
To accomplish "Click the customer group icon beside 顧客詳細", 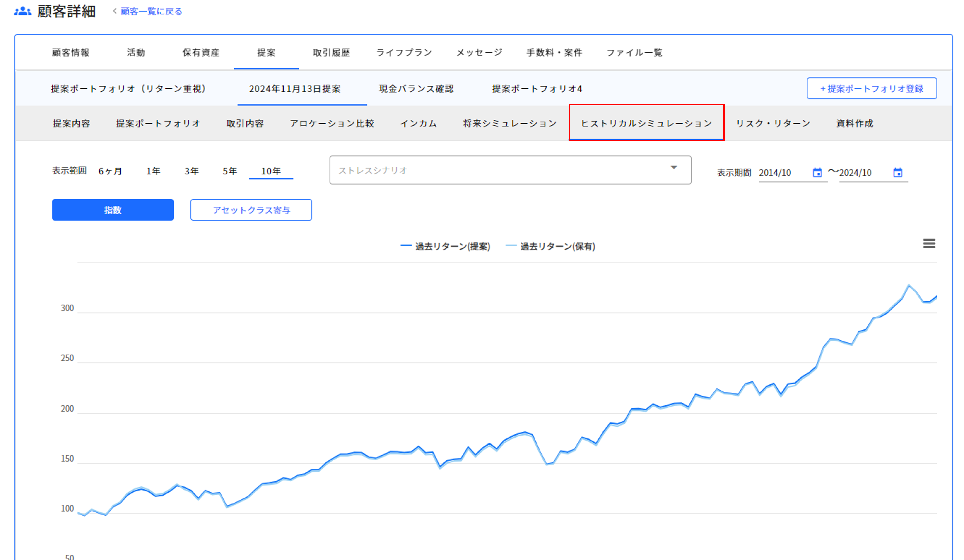I will coord(23,12).
